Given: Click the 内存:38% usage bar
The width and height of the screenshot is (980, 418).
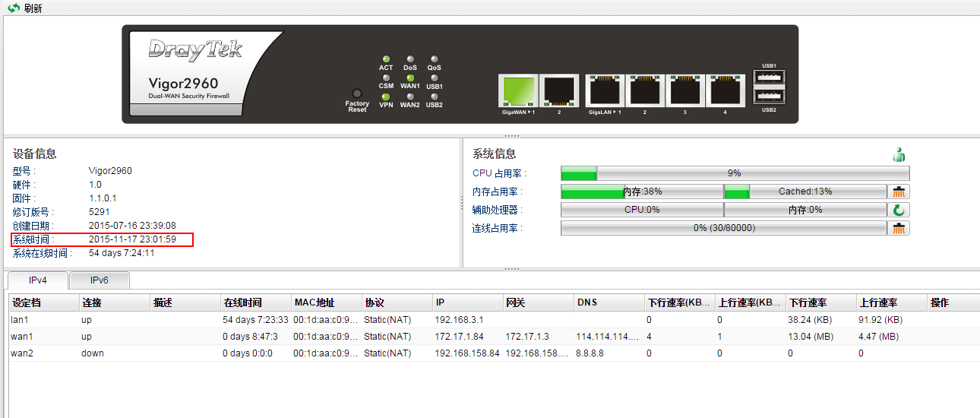Looking at the screenshot, I should pyautogui.click(x=642, y=192).
